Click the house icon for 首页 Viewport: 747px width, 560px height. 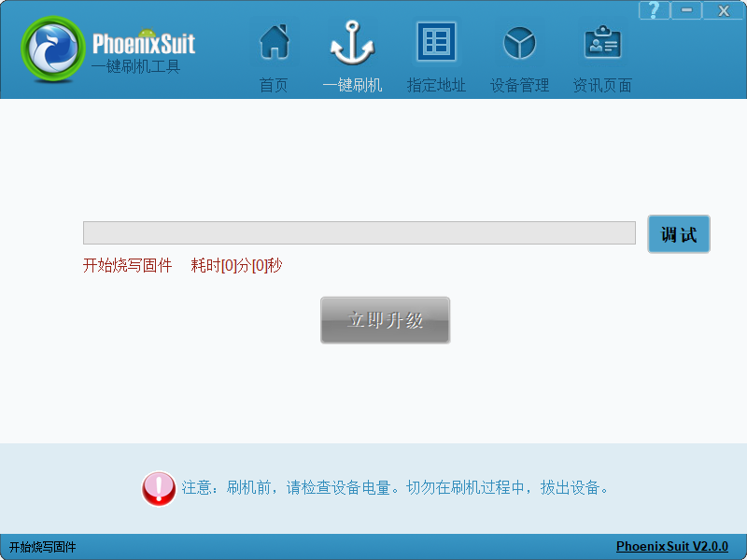coord(274,42)
